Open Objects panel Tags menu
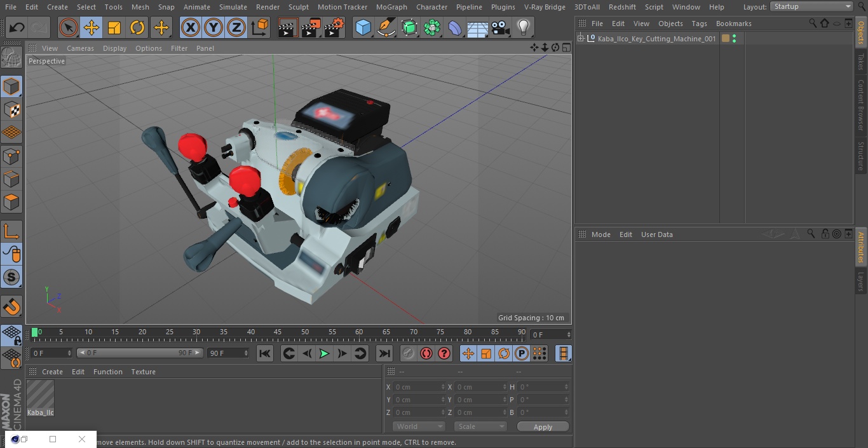Screen dimensions: 868x448 coord(699,24)
